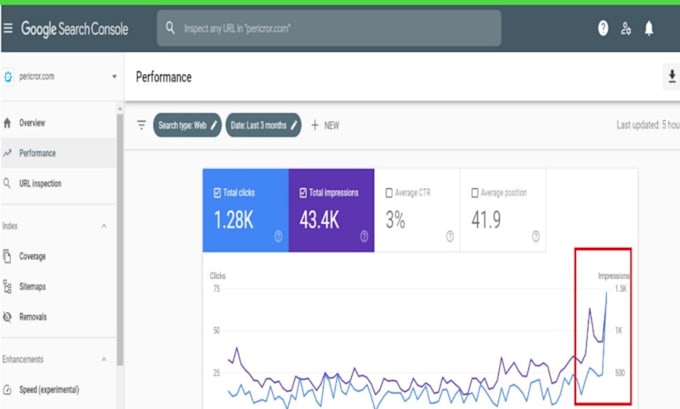Click the 41.9 average position value
680x409 pixels.
[486, 219]
